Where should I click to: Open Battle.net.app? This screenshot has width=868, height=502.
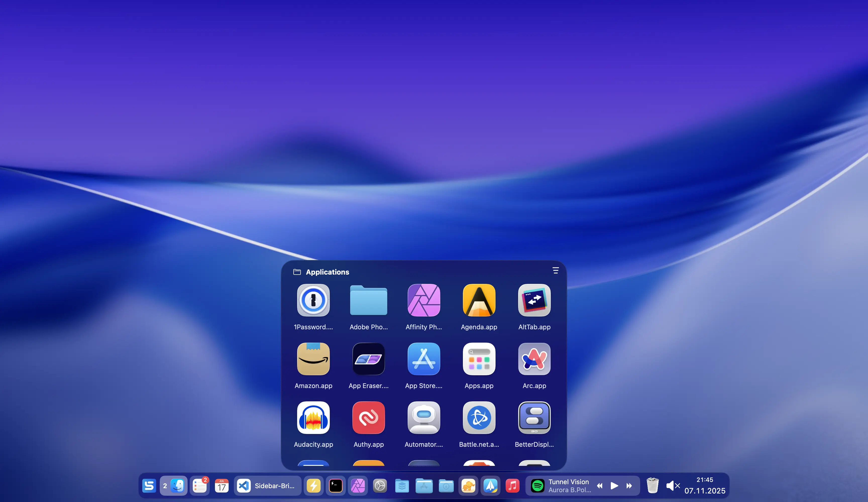pyautogui.click(x=479, y=418)
